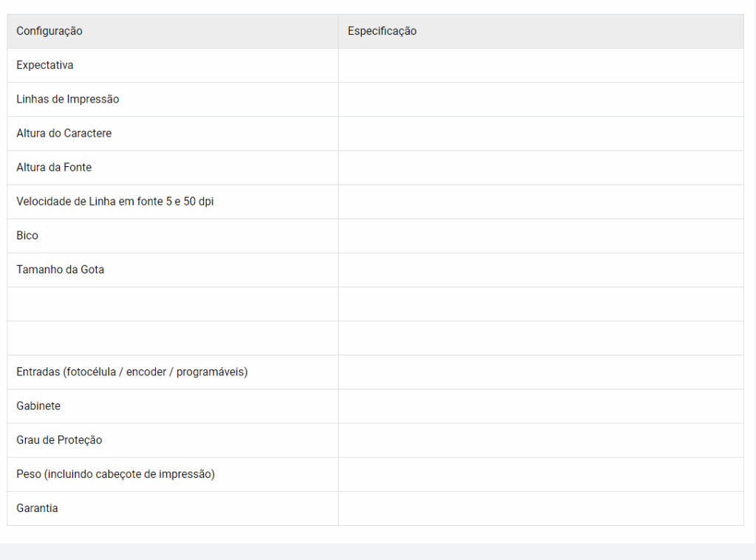Screen dimensions: 756x560
Task: Select empty value cell for Tamanho da Gota
Action: [540, 270]
